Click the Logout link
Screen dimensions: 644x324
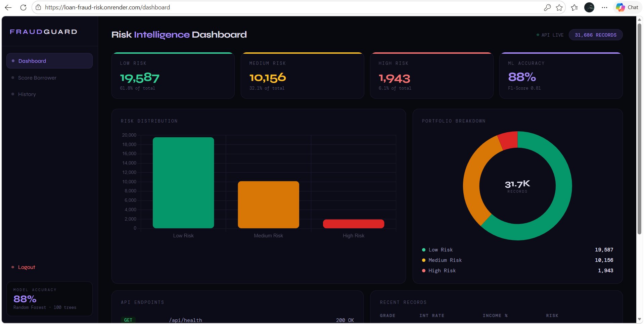click(x=26, y=267)
